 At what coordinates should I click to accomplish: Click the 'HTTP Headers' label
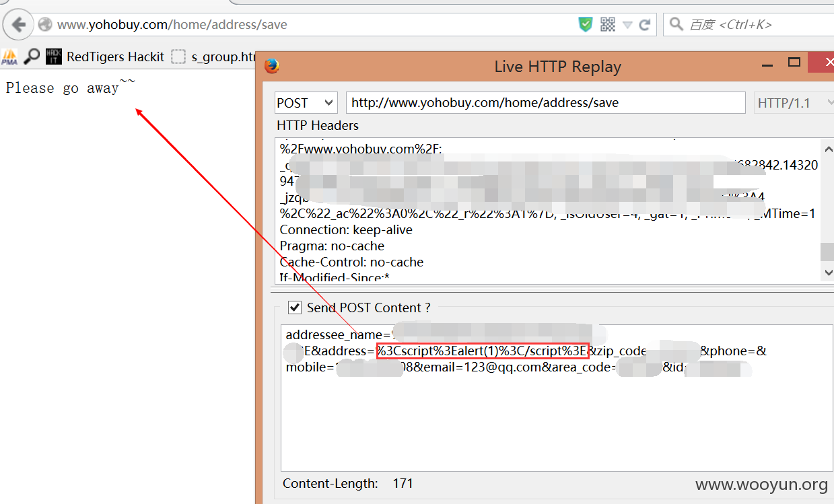318,125
